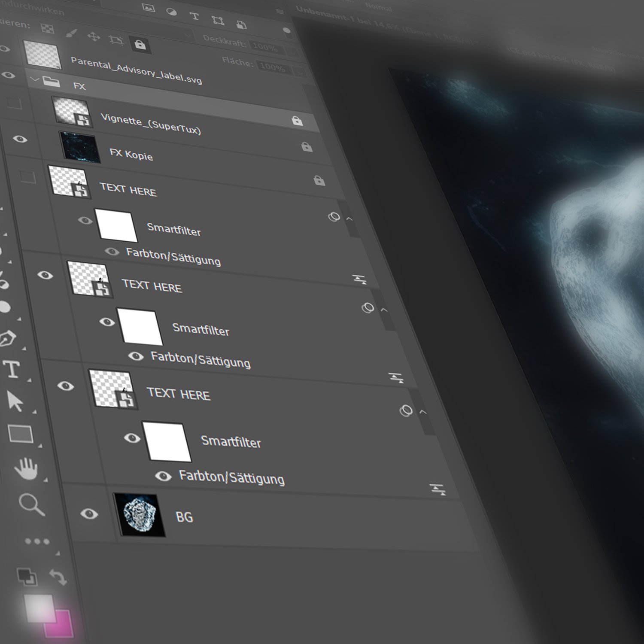Open the three-dots edit toolbar
The width and height of the screenshot is (644, 644).
tap(37, 541)
